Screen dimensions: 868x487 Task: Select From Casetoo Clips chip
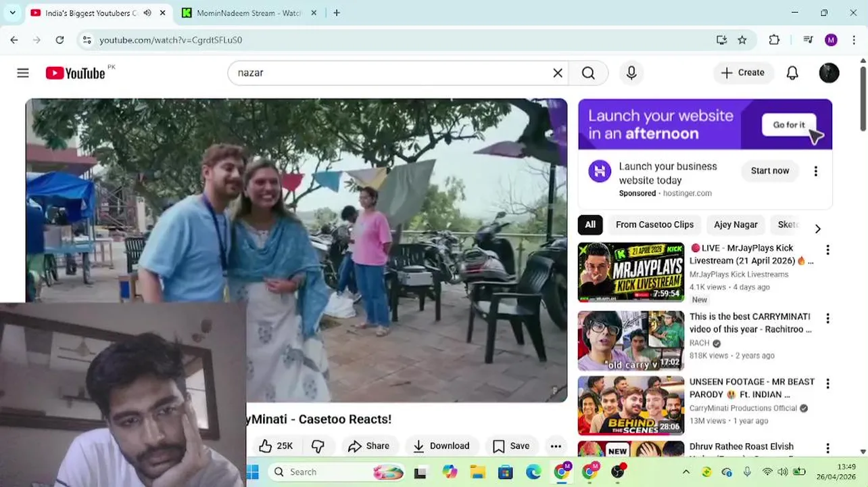coord(654,225)
